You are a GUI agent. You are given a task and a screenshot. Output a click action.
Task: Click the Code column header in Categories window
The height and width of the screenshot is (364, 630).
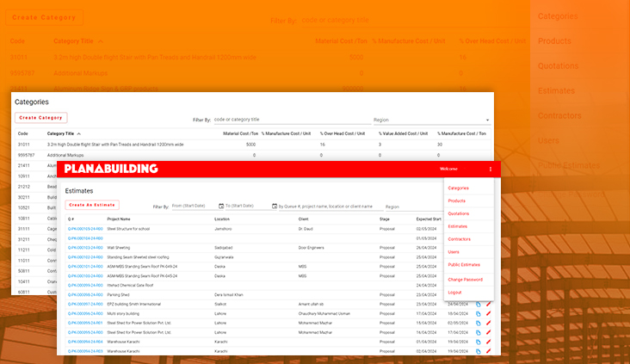point(23,133)
